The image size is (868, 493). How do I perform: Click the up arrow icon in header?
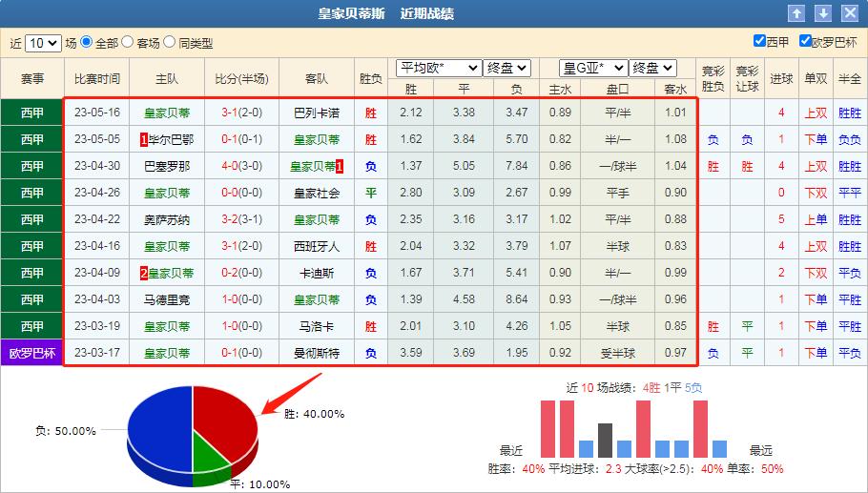point(796,13)
